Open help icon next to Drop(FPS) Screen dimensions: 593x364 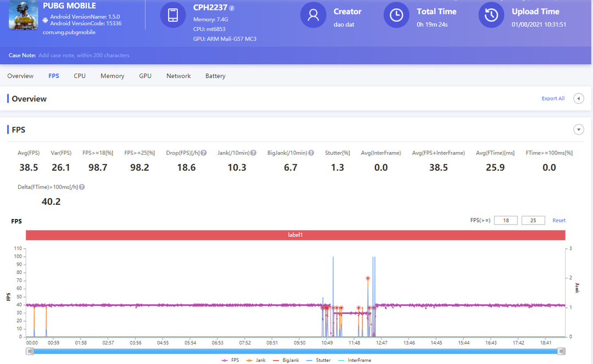[x=204, y=153]
